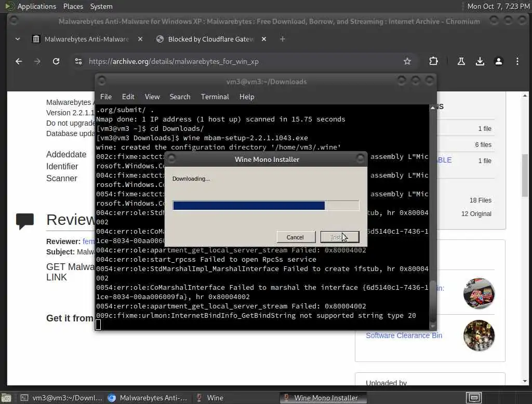
Task: Open the System menu
Action: (101, 6)
